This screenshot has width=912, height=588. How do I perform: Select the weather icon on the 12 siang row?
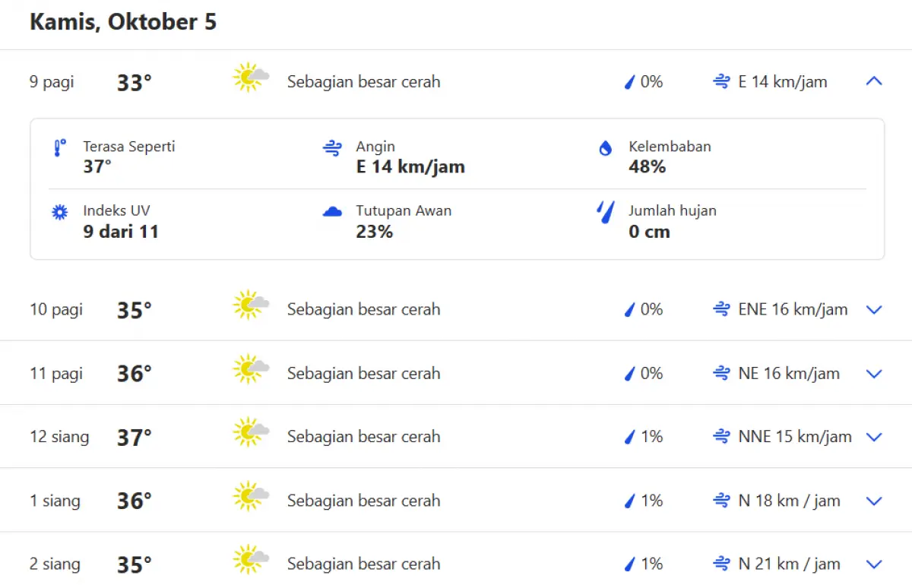[x=251, y=436]
